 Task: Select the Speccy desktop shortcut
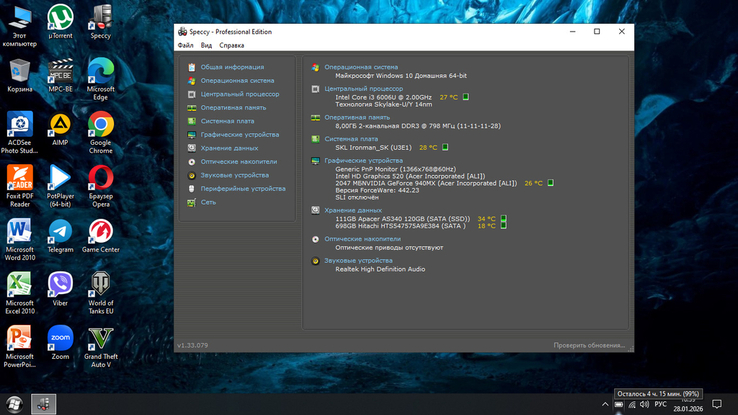(101, 22)
